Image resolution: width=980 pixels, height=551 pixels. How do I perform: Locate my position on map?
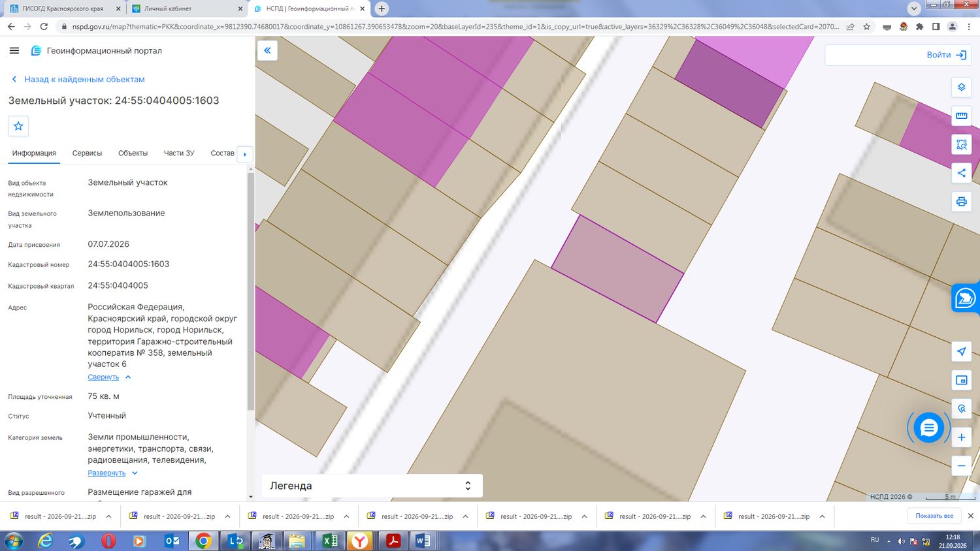[x=961, y=351]
